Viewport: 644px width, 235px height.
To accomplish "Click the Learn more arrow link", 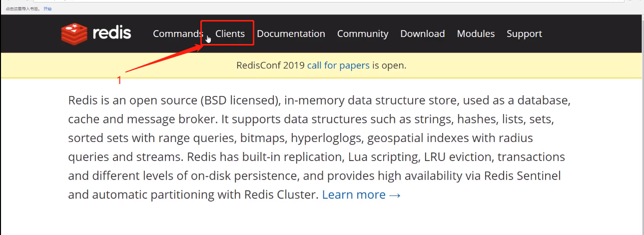I will (x=361, y=194).
